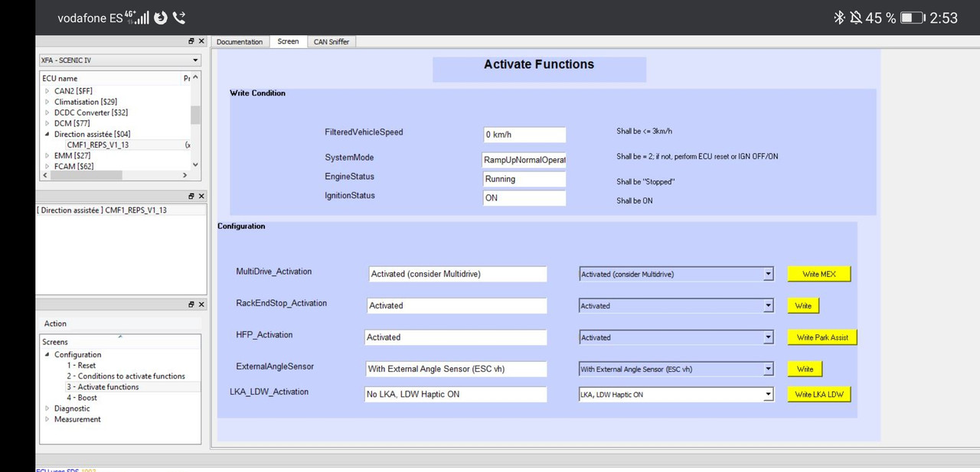Open 2 - Conditions to activate functions
Viewport: 980px width, 472px height.
[126, 376]
